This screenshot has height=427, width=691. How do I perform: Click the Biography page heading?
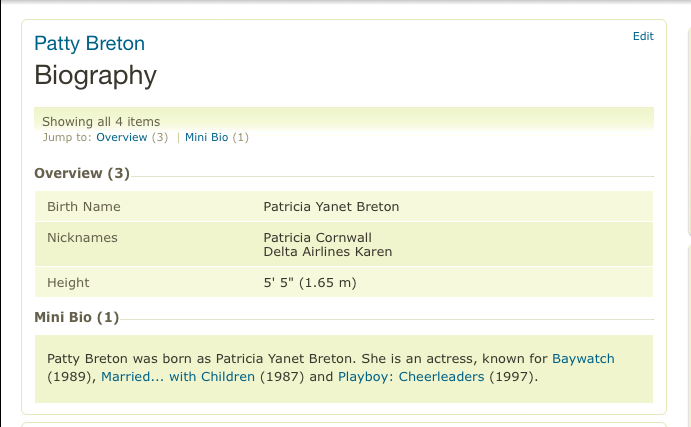[x=95, y=75]
